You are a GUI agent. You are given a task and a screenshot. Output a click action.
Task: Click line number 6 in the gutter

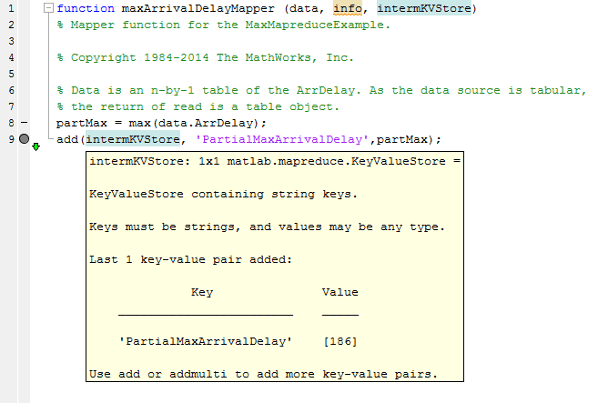point(11,90)
